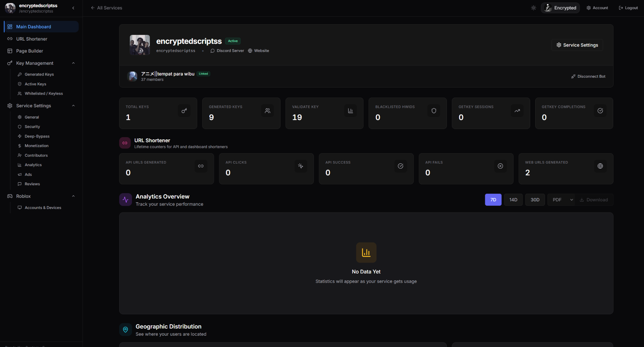This screenshot has height=347, width=644.
Task: Open Security settings item
Action: click(32, 127)
